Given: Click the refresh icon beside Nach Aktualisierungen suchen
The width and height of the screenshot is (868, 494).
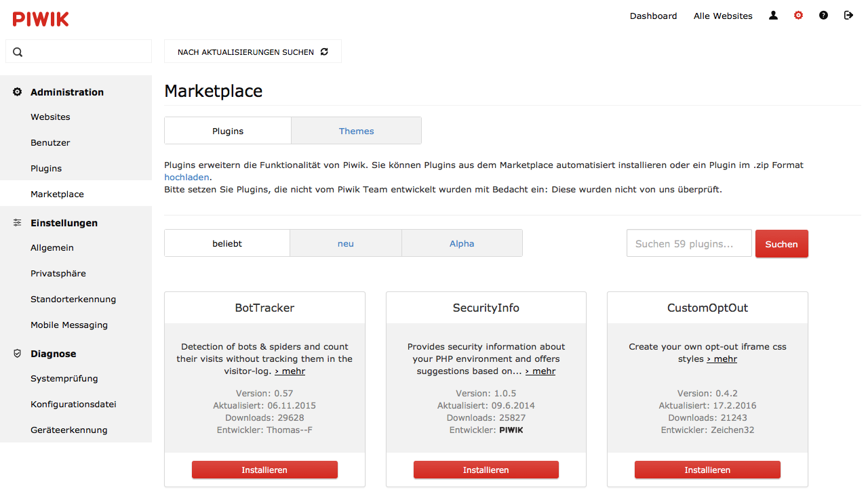Looking at the screenshot, I should click(324, 52).
